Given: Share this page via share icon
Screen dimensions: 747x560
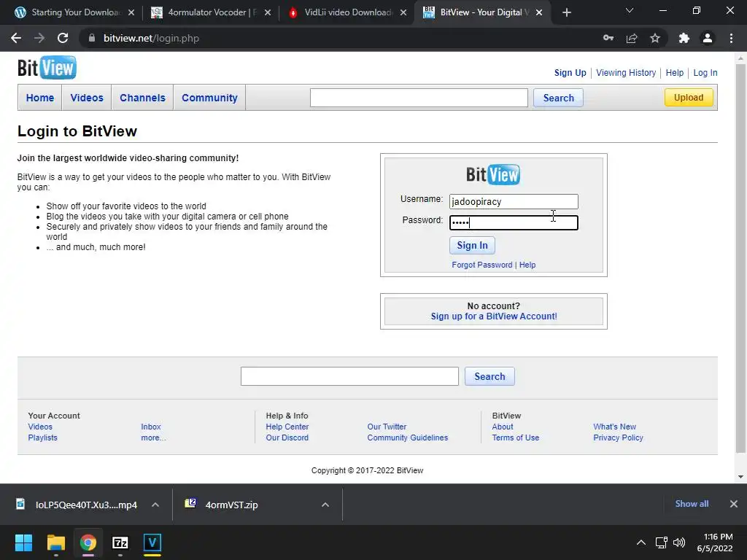Looking at the screenshot, I should click(632, 38).
